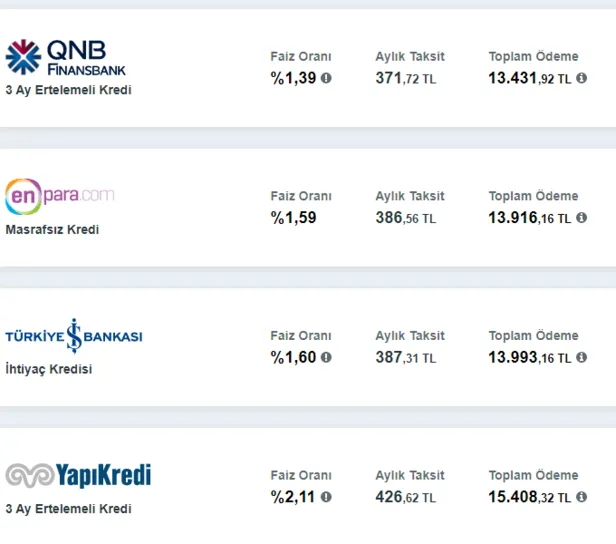Show info for 15.408,32 TL total payment
Screen dimensions: 616x544
[x=582, y=497]
